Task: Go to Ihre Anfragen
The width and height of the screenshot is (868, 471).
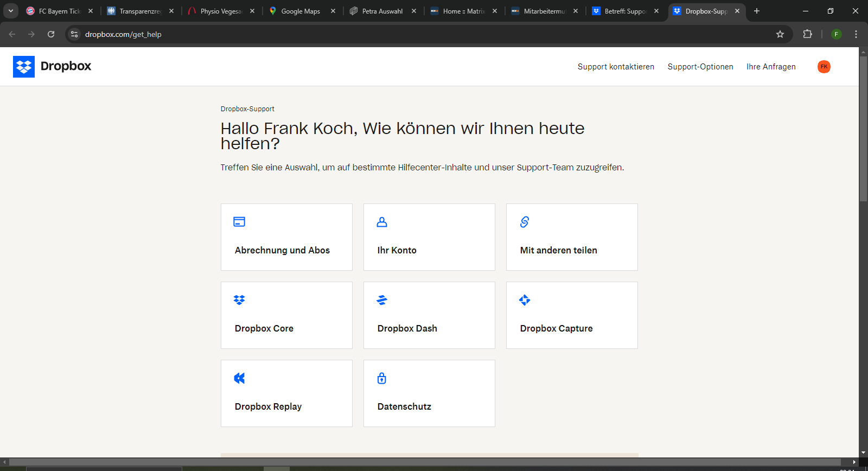Action: [x=771, y=67]
